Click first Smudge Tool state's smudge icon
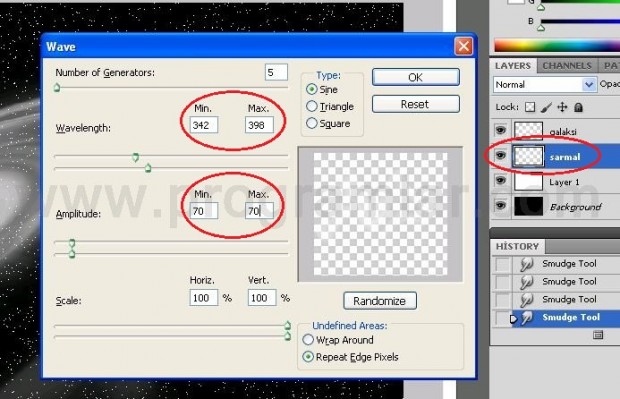This screenshot has height=399, width=620. tap(526, 264)
